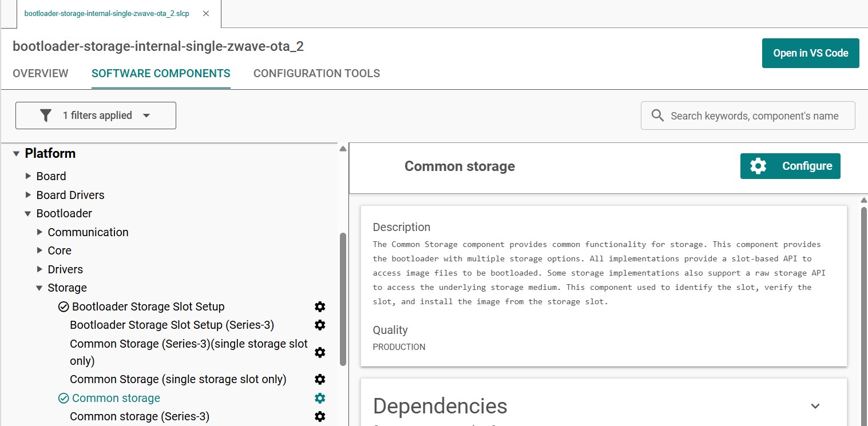The image size is (868, 426).
Task: Click the component tree scrollbar
Action: pos(343,298)
